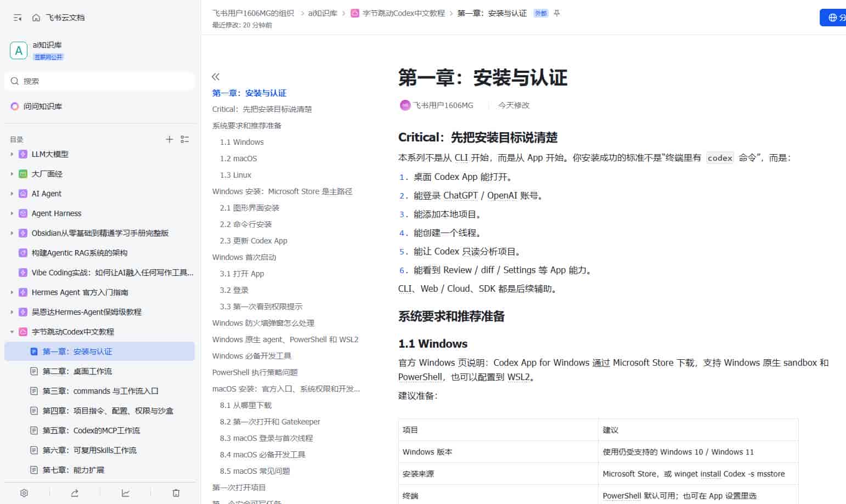Jump to outline 8.5 macOS 常见问题
Viewport: 846px width, 504px height.
coord(255,471)
